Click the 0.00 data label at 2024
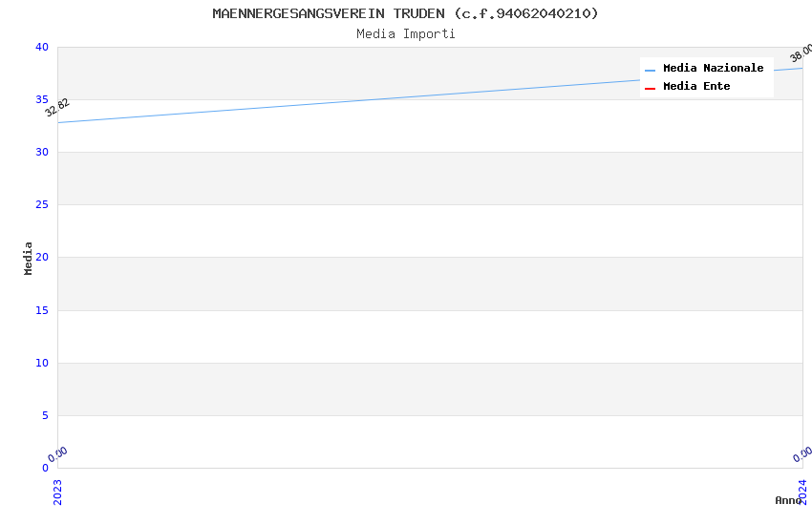Image resolution: width=812 pixels, height=525 pixels. pyautogui.click(x=802, y=454)
